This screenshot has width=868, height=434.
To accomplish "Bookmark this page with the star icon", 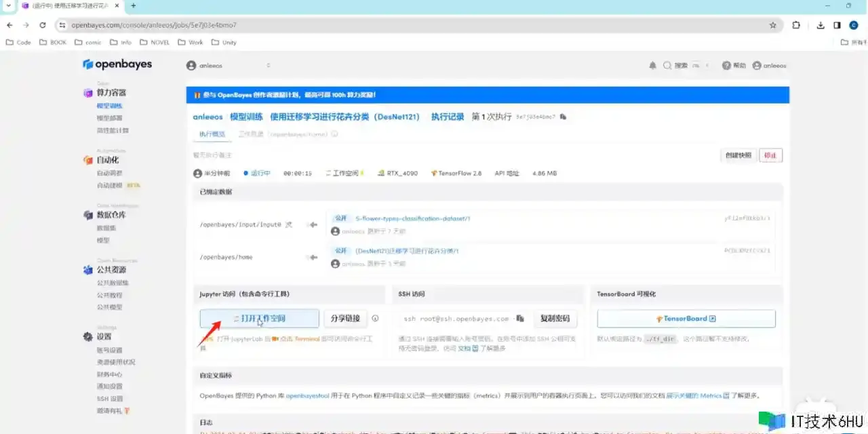I will pos(772,25).
